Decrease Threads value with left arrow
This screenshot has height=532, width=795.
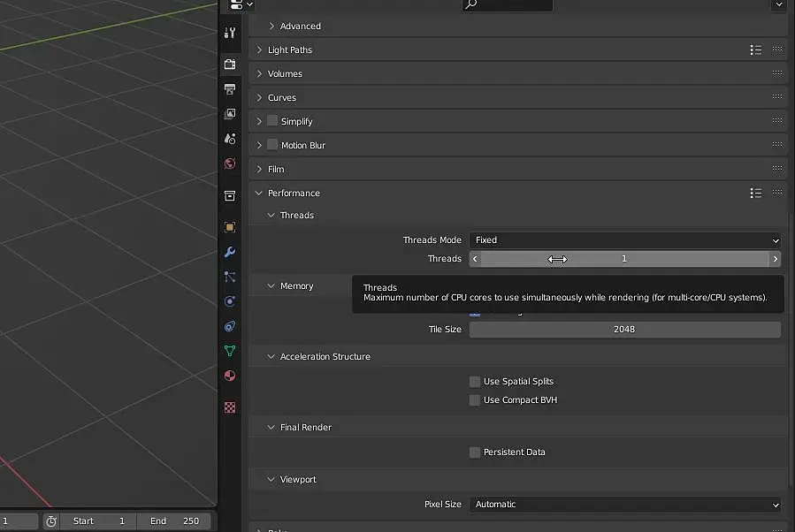pos(475,259)
